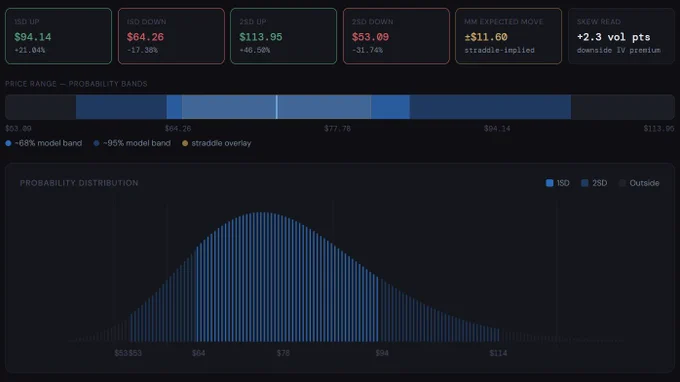The height and width of the screenshot is (382, 680).
Task: Click the Probability Distribution heading
Action: [x=79, y=183]
